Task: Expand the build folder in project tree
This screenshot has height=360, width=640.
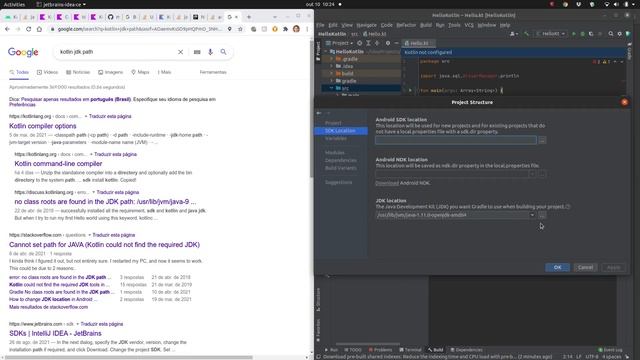Action: pyautogui.click(x=332, y=73)
